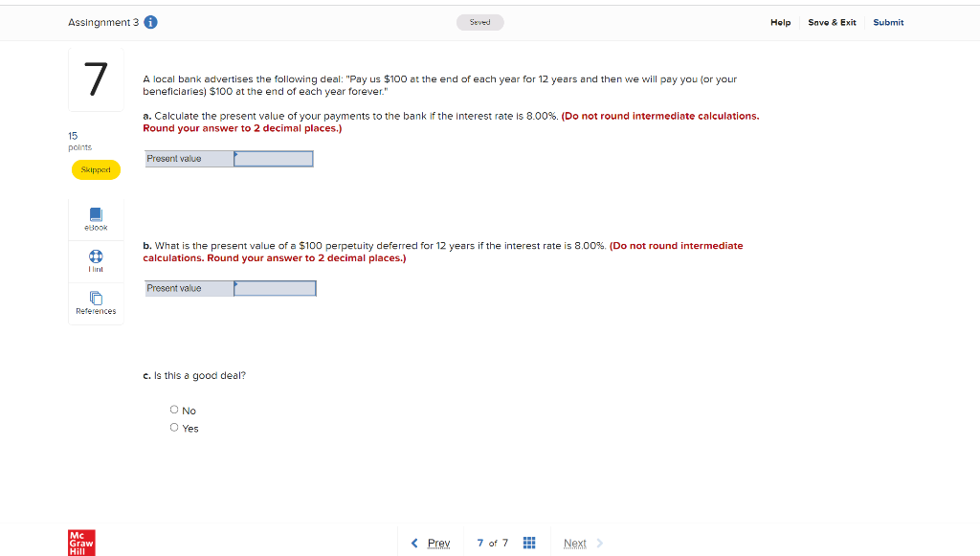
Task: Select the No radio button
Action: (x=172, y=410)
